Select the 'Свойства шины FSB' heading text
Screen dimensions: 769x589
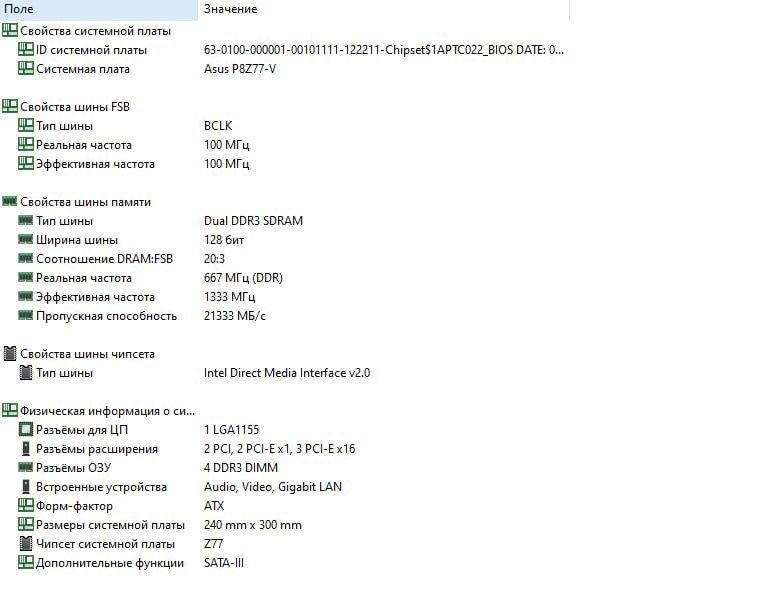pyautogui.click(x=75, y=107)
